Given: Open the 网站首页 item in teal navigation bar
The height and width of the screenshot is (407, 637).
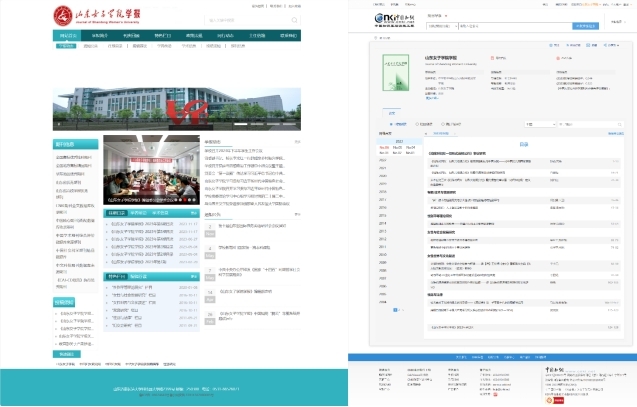Looking at the screenshot, I should 68,36.
